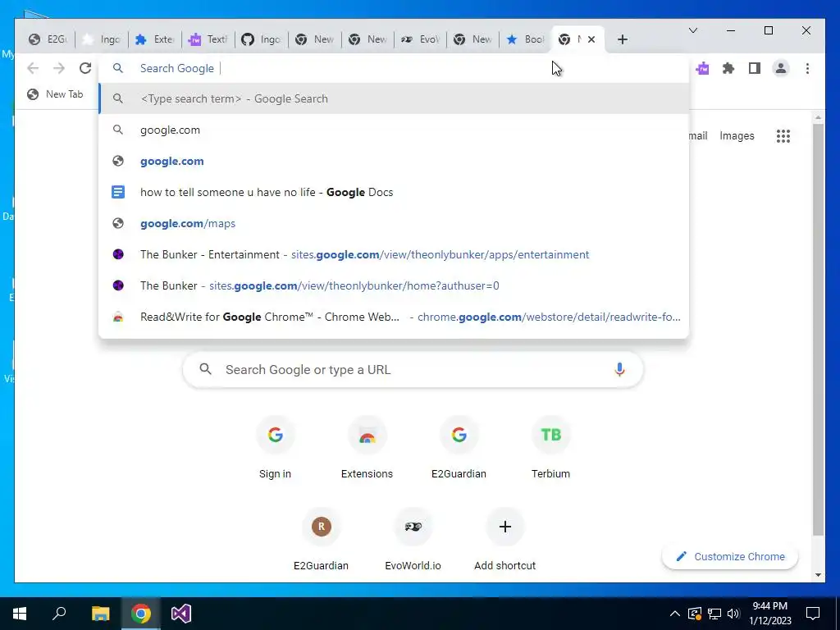This screenshot has width=840, height=630.
Task: Open the Read&Write Chrome Web Store suggestion
Action: coord(394,317)
